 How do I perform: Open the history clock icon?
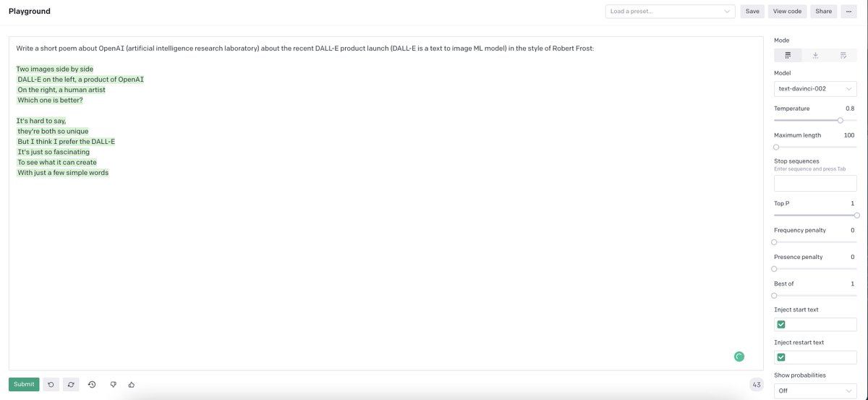(92, 385)
